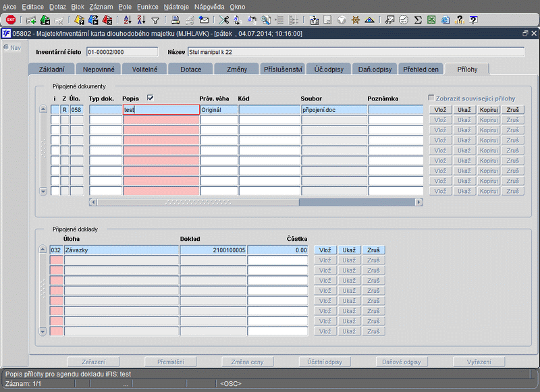
Task: Click Ukaž for připojení.doc document
Action: point(464,109)
